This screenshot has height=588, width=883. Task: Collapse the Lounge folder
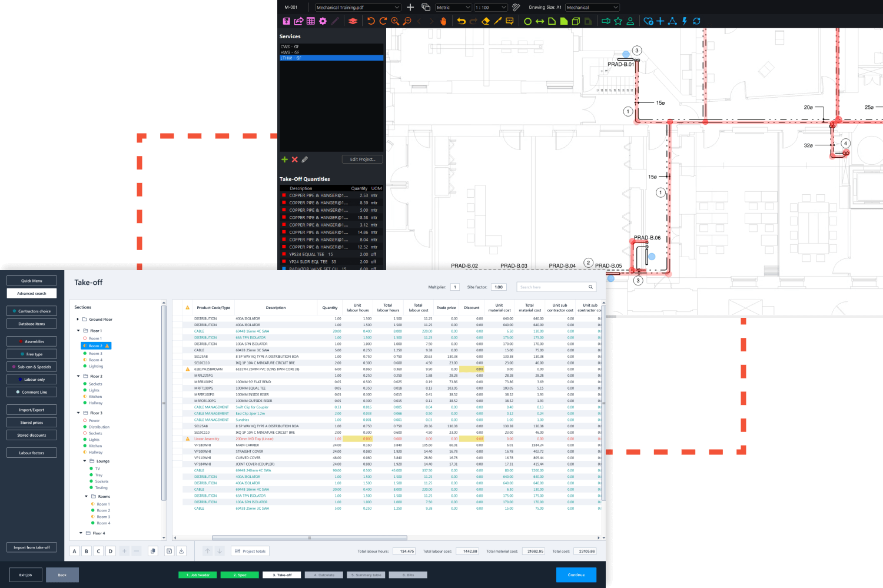85,461
